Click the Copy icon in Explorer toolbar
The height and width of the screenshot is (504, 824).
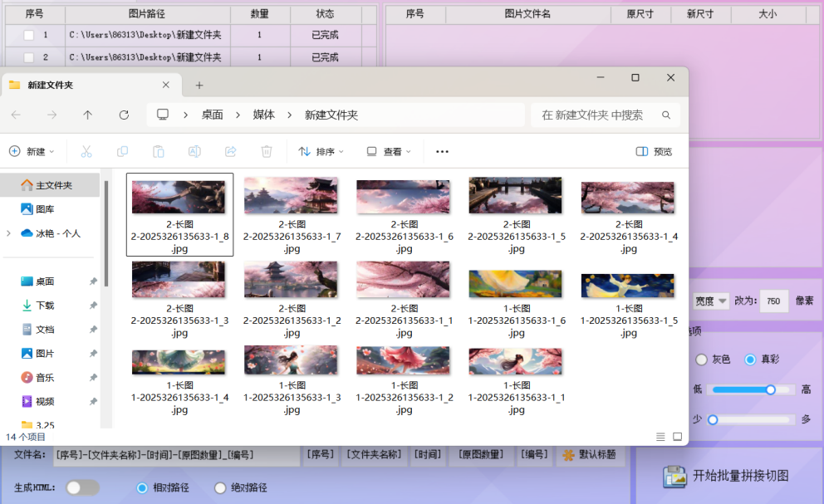tap(122, 151)
